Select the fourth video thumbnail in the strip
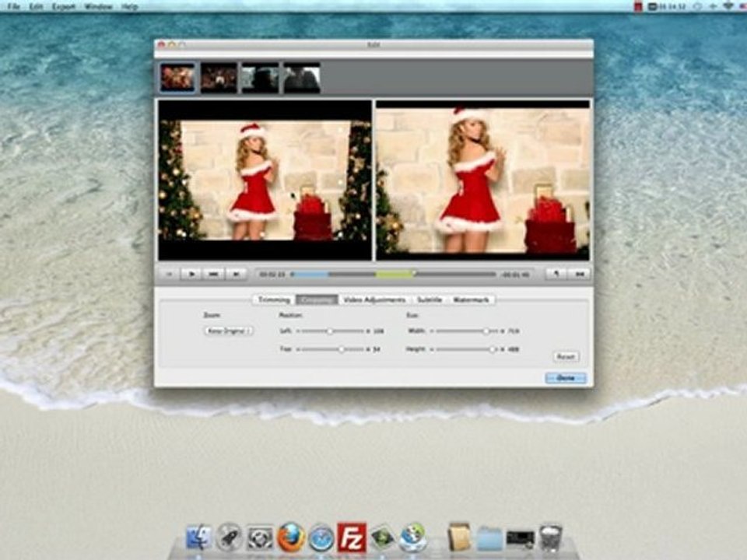The width and height of the screenshot is (747, 560). (x=302, y=78)
